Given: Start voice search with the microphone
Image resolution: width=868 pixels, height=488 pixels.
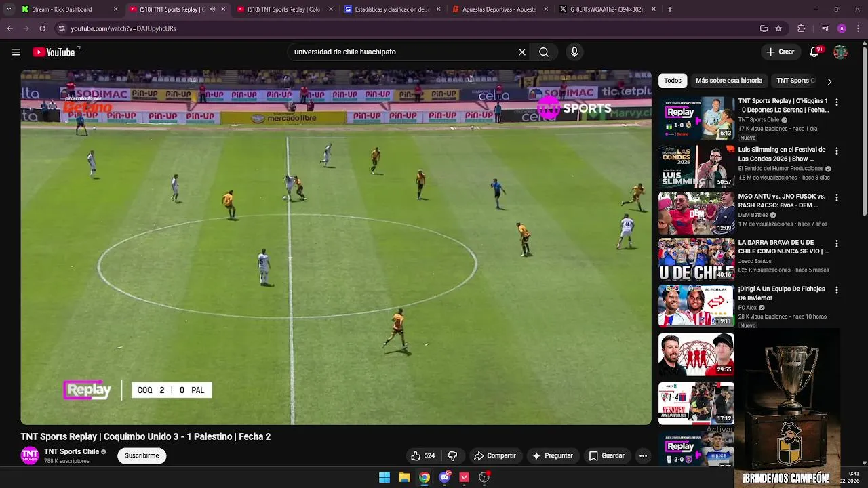Looking at the screenshot, I should click(x=574, y=52).
